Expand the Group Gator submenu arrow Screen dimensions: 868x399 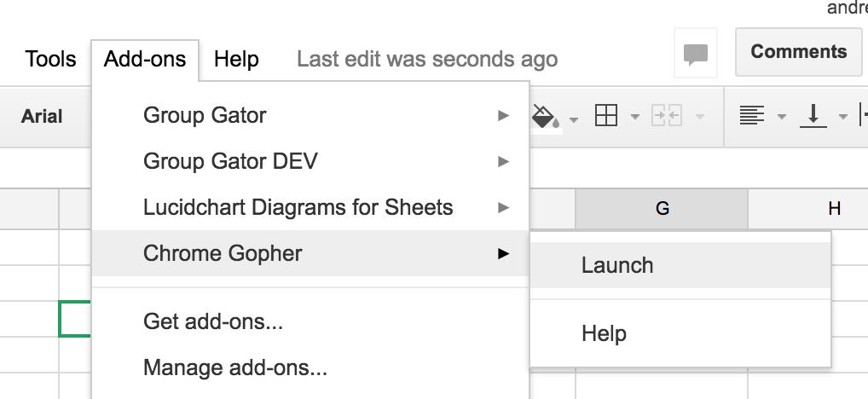pyautogui.click(x=503, y=115)
